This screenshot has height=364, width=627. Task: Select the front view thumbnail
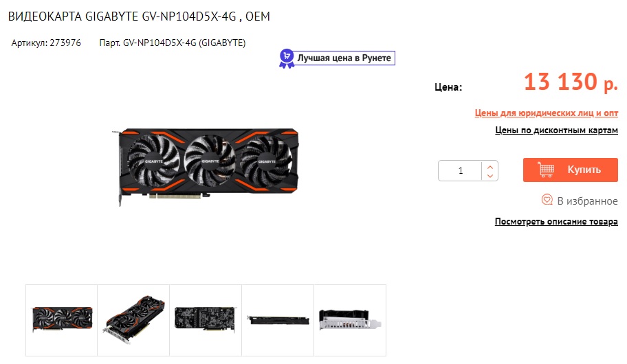point(62,321)
